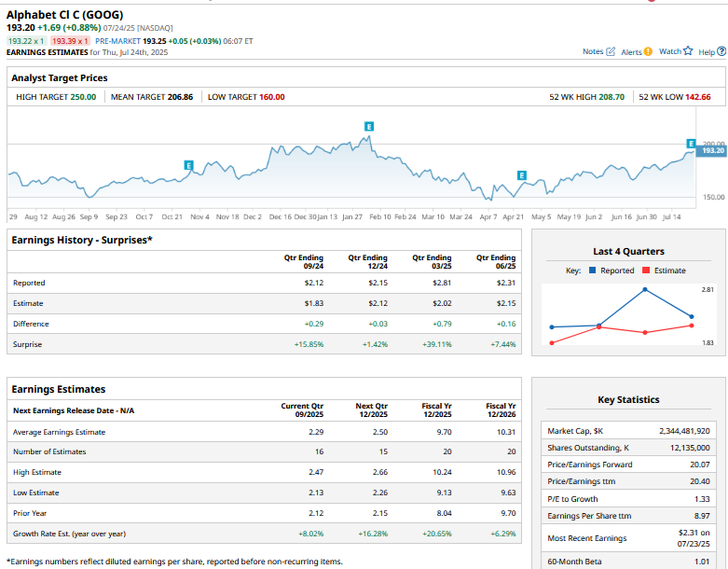Click Surprise value +39.11%
This screenshot has height=569, width=728.
tap(436, 344)
